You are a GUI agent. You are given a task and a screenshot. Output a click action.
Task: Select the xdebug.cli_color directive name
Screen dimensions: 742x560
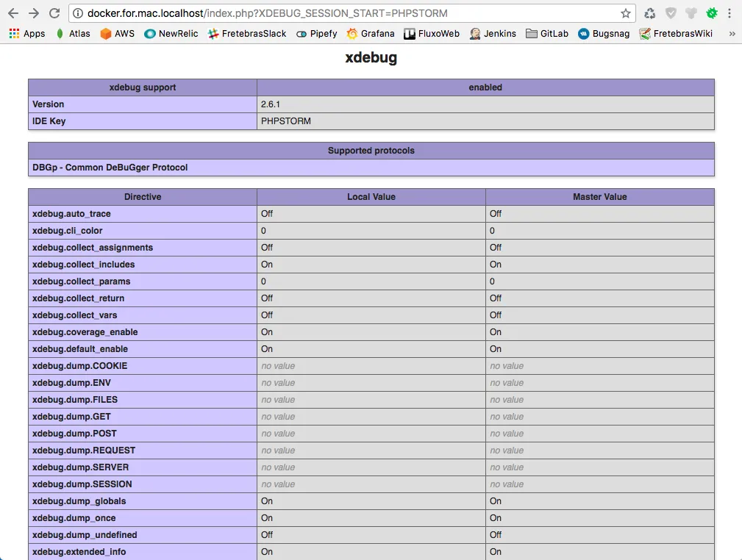67,231
